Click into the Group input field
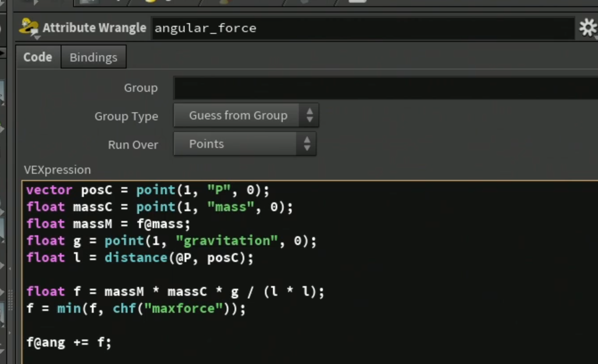598x364 pixels. click(386, 88)
